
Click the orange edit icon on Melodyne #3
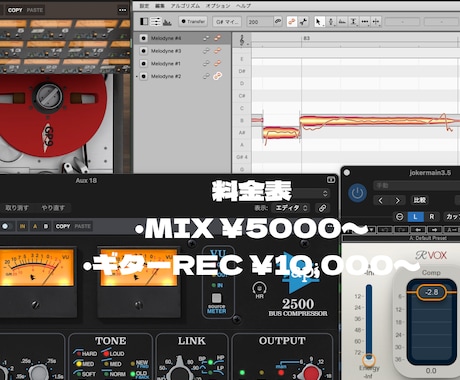pos(218,51)
